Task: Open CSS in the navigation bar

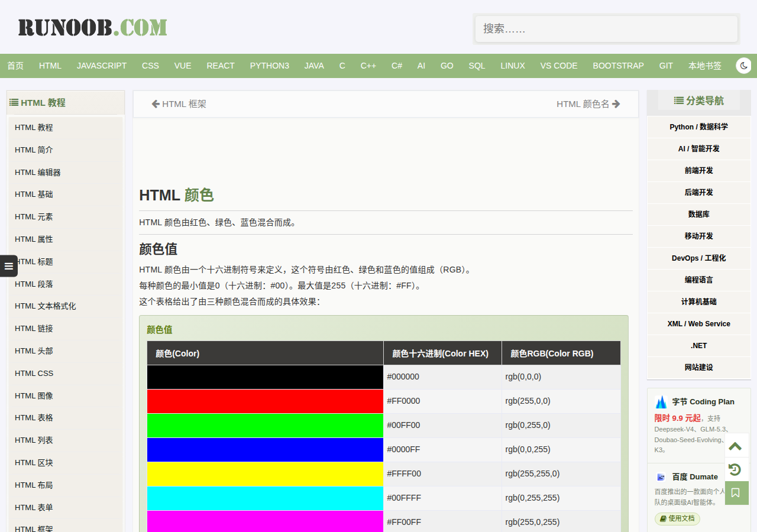Action: click(150, 66)
